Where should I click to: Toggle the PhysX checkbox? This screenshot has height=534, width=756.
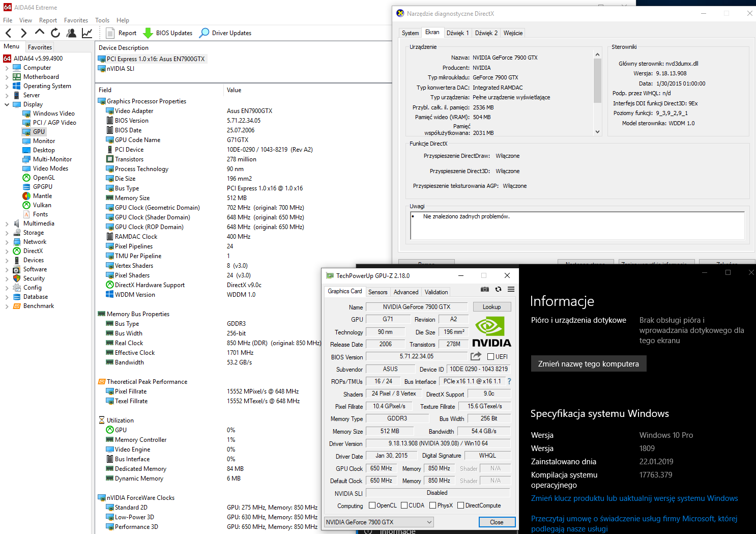pyautogui.click(x=432, y=505)
